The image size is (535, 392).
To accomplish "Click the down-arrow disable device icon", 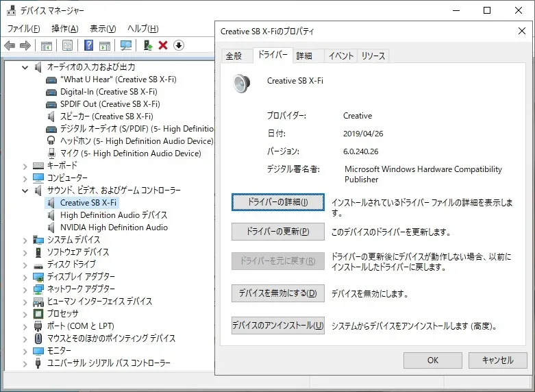I will pos(179,45).
